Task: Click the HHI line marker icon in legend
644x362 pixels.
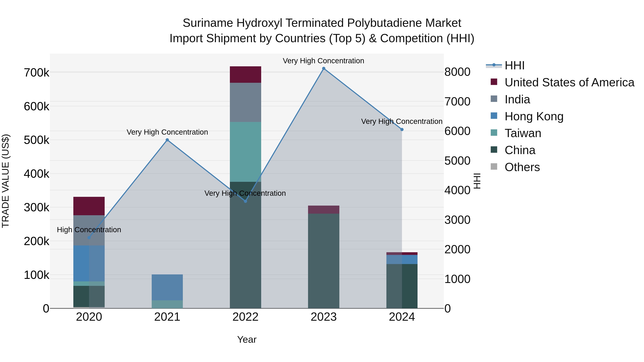Action: 494,65
